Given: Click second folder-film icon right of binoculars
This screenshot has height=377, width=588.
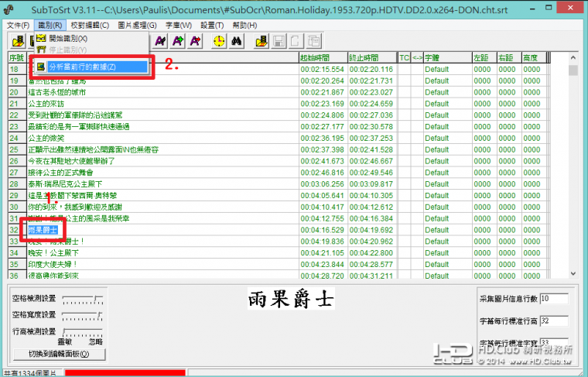Looking at the screenshot, I should [262, 41].
